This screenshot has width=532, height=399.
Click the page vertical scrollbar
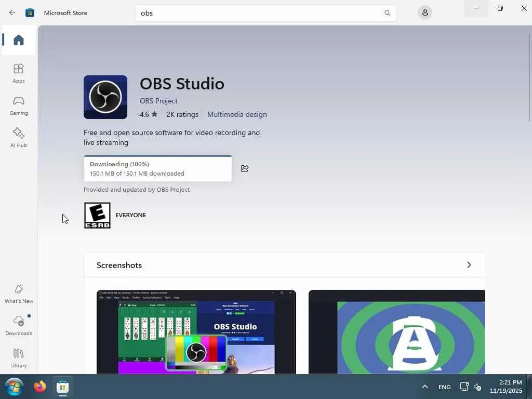(x=529, y=77)
